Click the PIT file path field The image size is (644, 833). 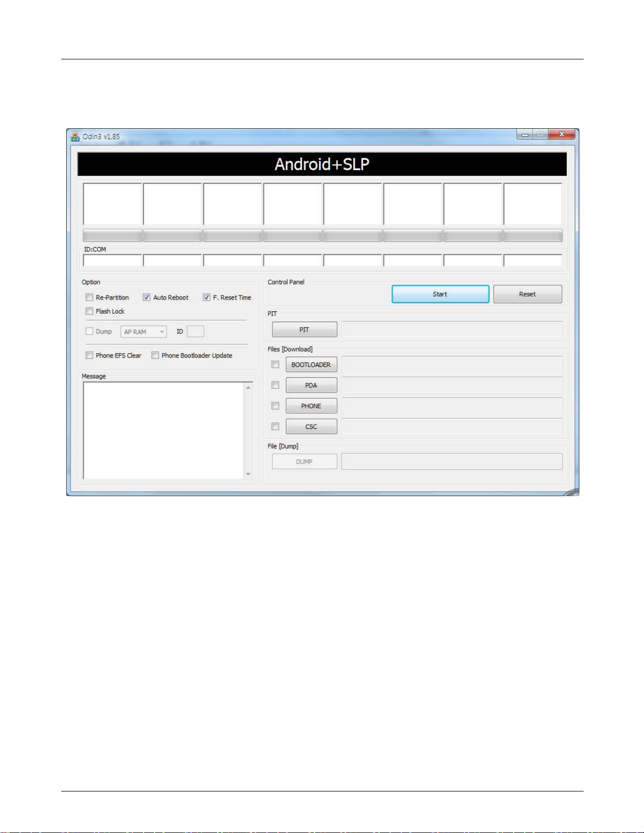point(452,330)
